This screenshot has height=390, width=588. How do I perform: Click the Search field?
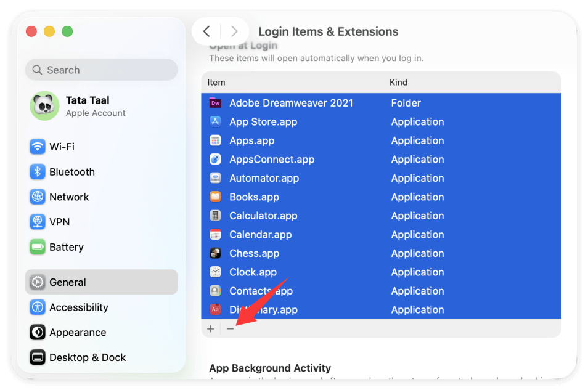[x=100, y=70]
